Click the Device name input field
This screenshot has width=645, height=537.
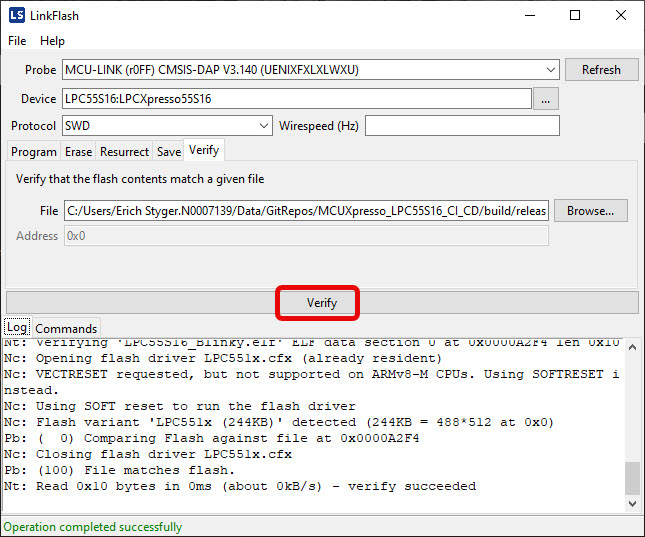pos(296,99)
